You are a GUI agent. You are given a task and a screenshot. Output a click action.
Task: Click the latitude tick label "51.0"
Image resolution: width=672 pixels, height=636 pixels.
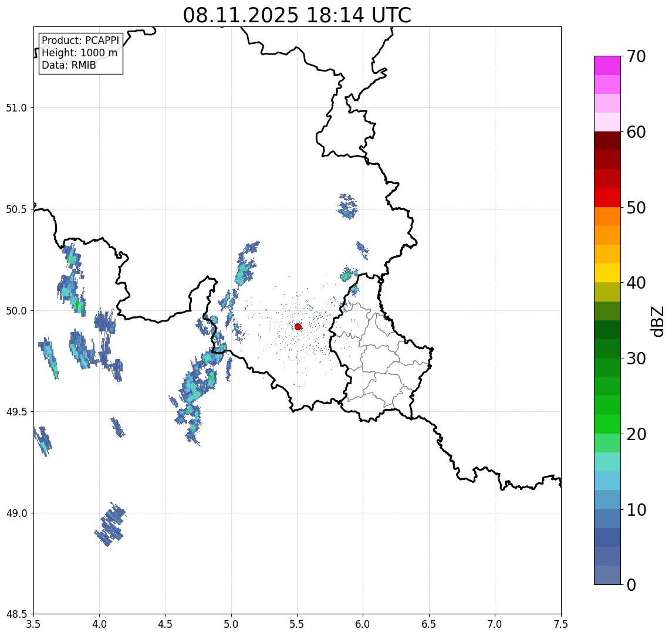(x=16, y=108)
